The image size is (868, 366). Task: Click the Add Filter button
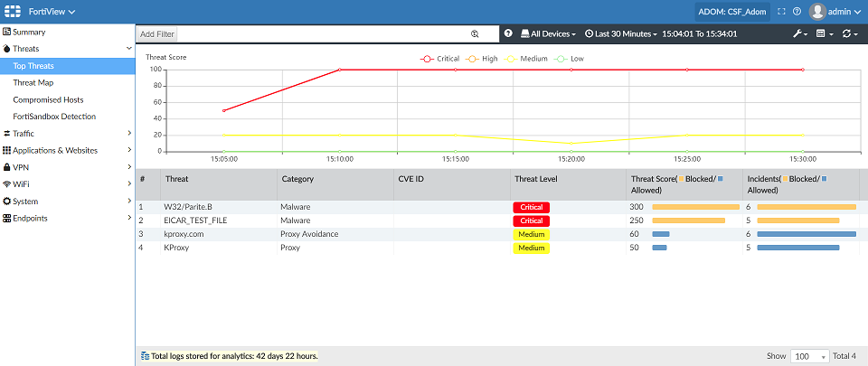[x=157, y=34]
